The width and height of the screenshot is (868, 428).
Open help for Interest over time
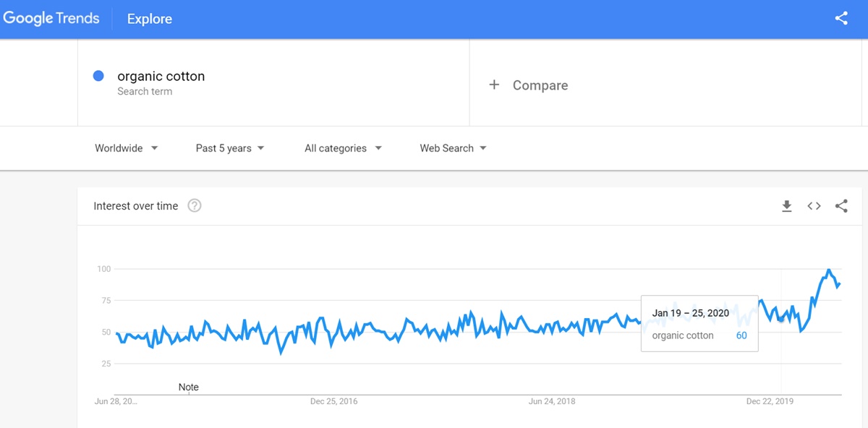pyautogui.click(x=194, y=206)
